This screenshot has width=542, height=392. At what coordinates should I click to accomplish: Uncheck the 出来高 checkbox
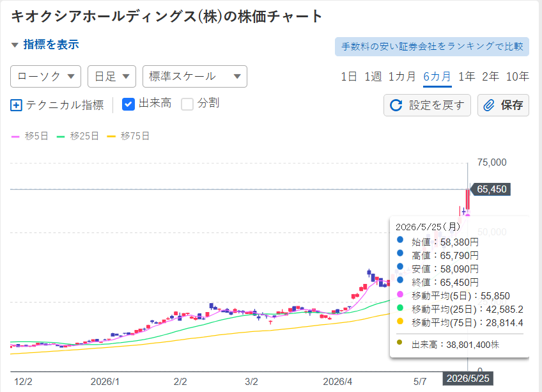pyautogui.click(x=128, y=104)
